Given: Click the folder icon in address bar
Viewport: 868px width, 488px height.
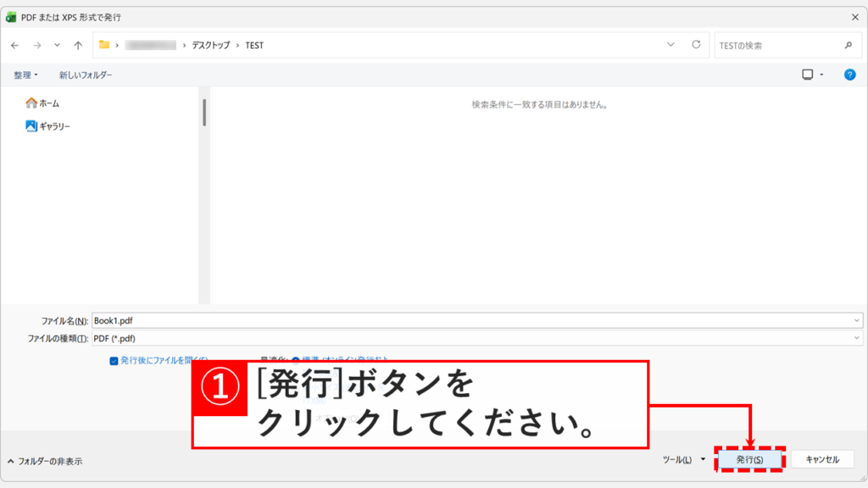Looking at the screenshot, I should [x=104, y=45].
